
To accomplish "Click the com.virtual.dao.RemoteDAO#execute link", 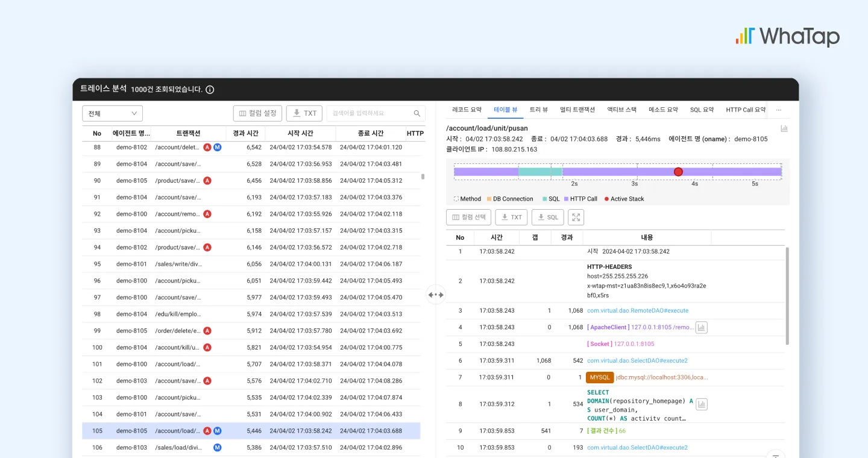I will pyautogui.click(x=638, y=310).
